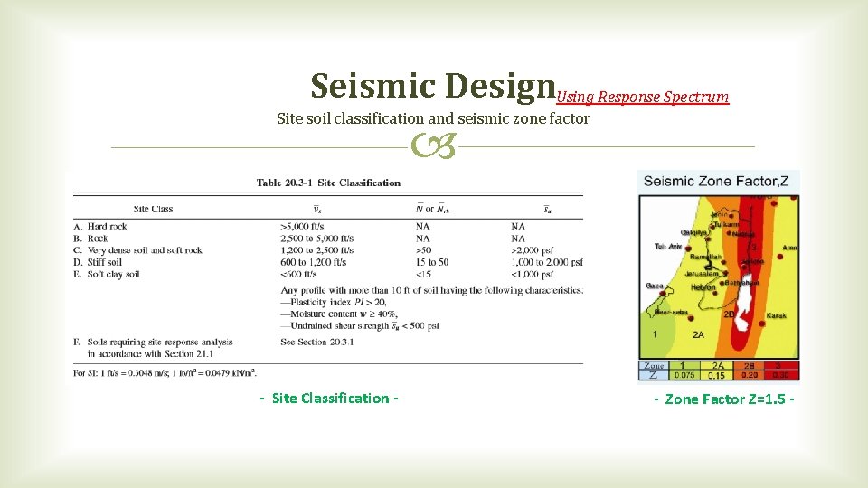Click the 'Seismic Design' title text
Image resolution: width=868 pixels, height=488 pixels.
pos(433,87)
